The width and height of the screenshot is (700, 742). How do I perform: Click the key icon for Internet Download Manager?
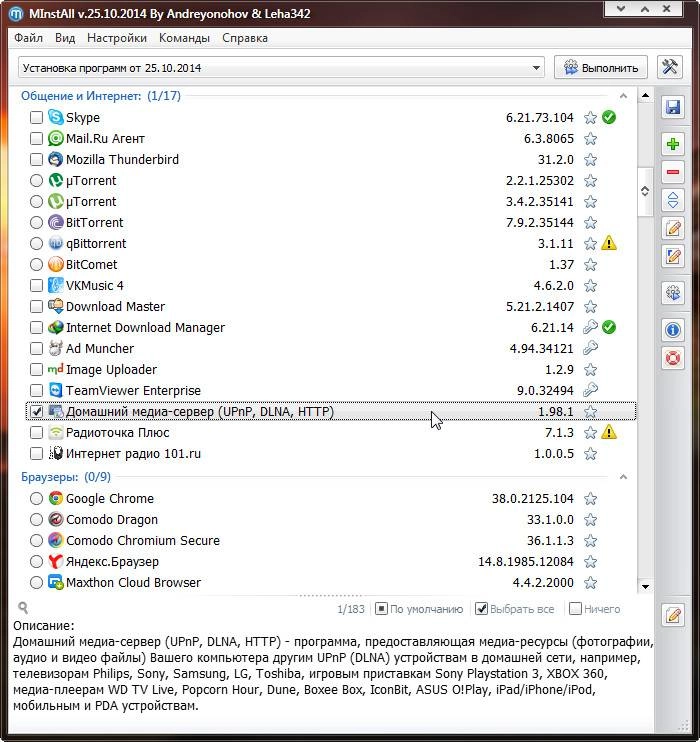590,327
